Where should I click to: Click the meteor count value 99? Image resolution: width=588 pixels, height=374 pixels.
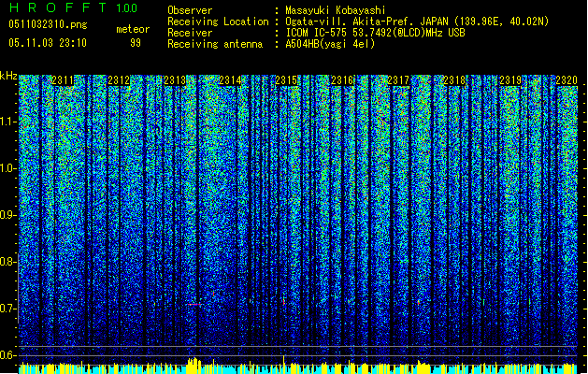[136, 43]
